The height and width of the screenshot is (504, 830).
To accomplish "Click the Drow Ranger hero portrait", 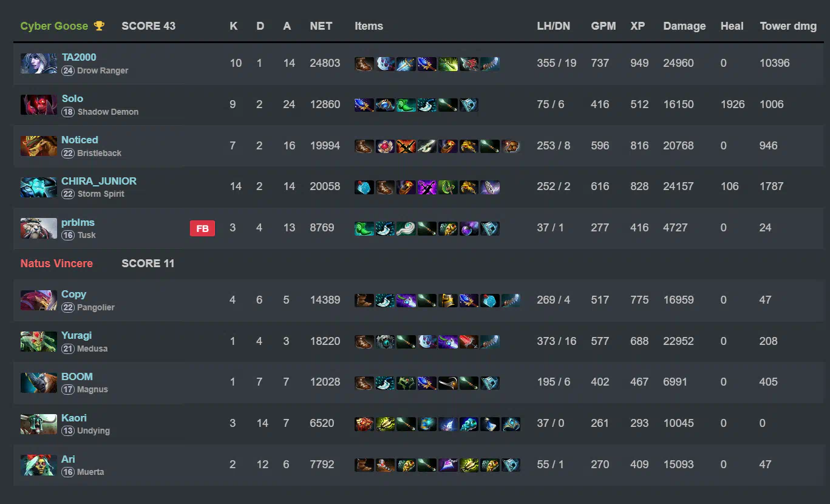I will pos(39,63).
